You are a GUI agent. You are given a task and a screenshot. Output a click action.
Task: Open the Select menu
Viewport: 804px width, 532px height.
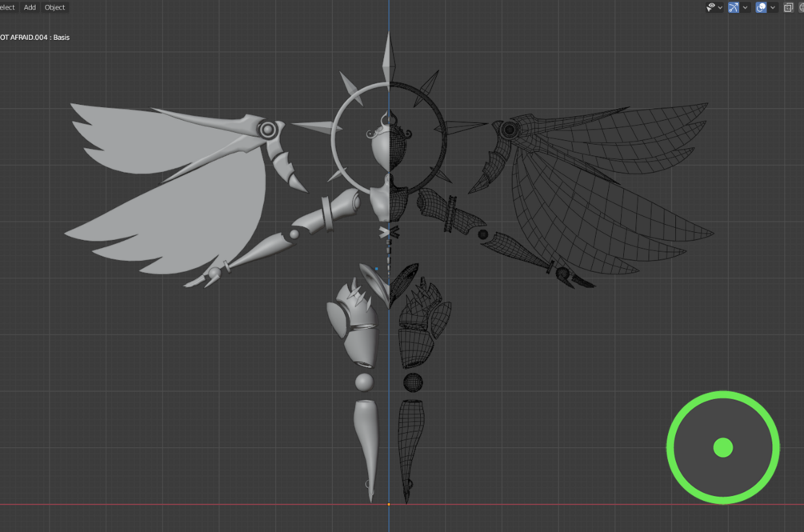(7, 7)
